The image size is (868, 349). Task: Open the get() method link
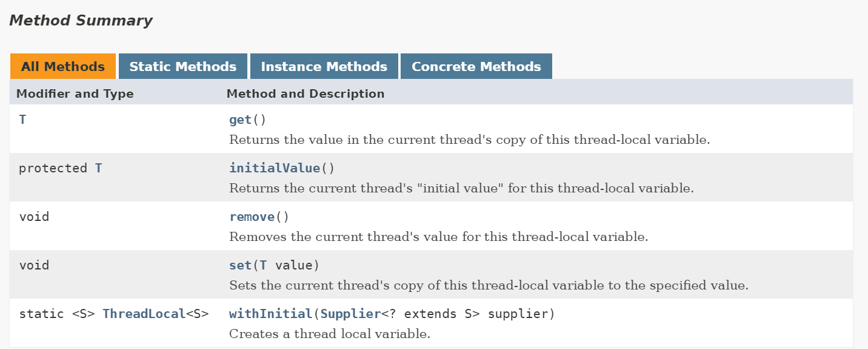click(x=240, y=120)
